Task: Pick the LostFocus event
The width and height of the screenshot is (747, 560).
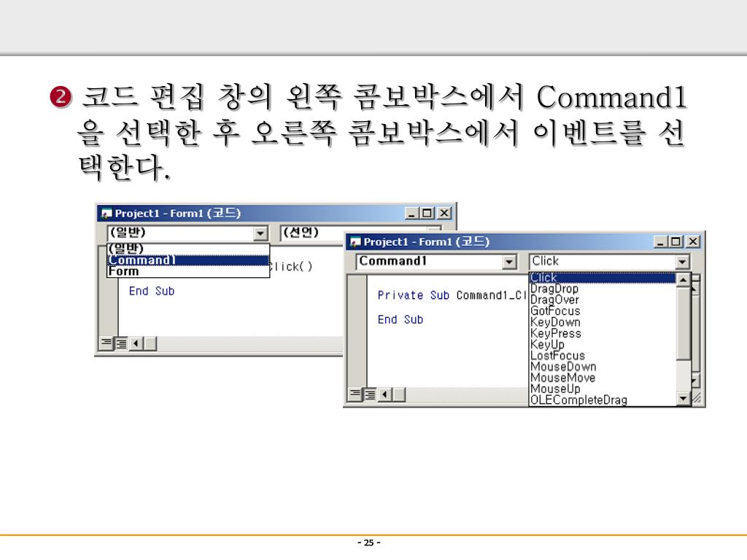Action: [602, 356]
